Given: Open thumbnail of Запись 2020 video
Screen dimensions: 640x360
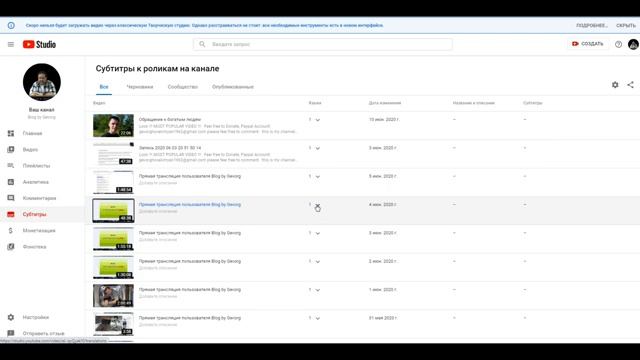Looking at the screenshot, I should point(113,153).
